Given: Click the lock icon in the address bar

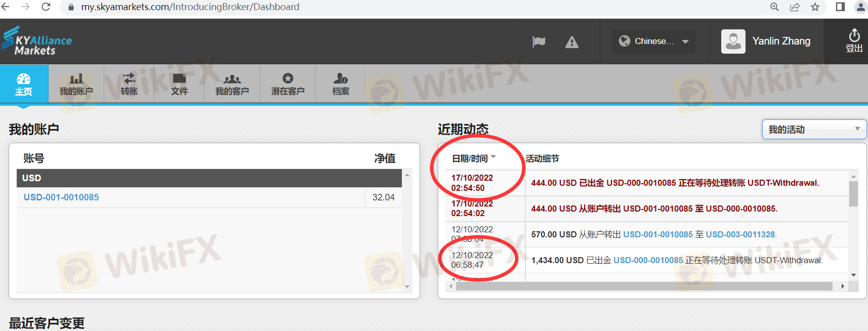Looking at the screenshot, I should click(71, 7).
